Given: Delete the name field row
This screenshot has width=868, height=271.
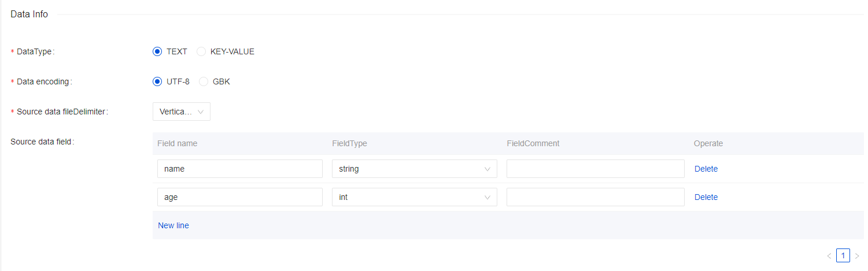Looking at the screenshot, I should click(706, 169).
